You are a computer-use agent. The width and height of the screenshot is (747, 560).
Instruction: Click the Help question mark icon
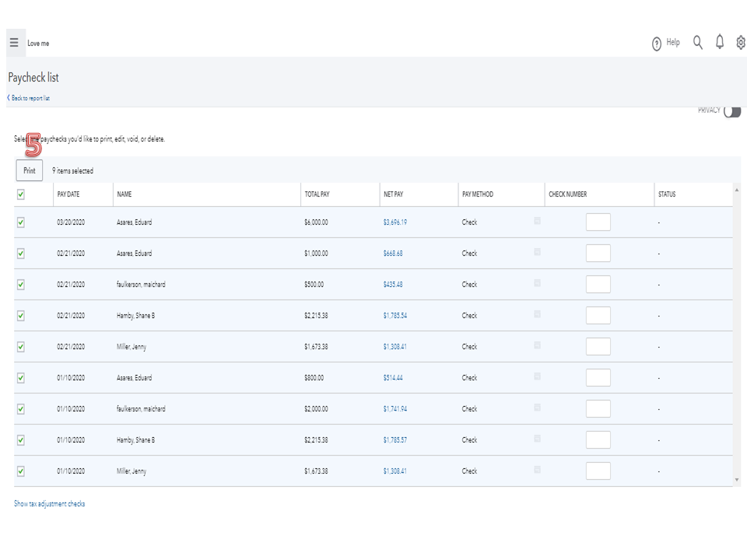(657, 44)
